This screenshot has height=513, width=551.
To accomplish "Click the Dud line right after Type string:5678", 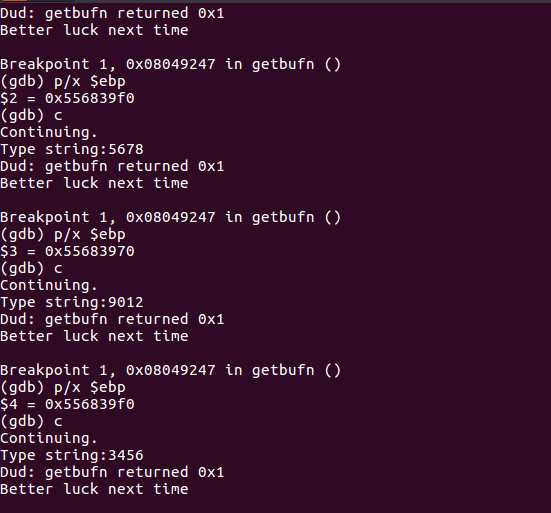I will (112, 166).
